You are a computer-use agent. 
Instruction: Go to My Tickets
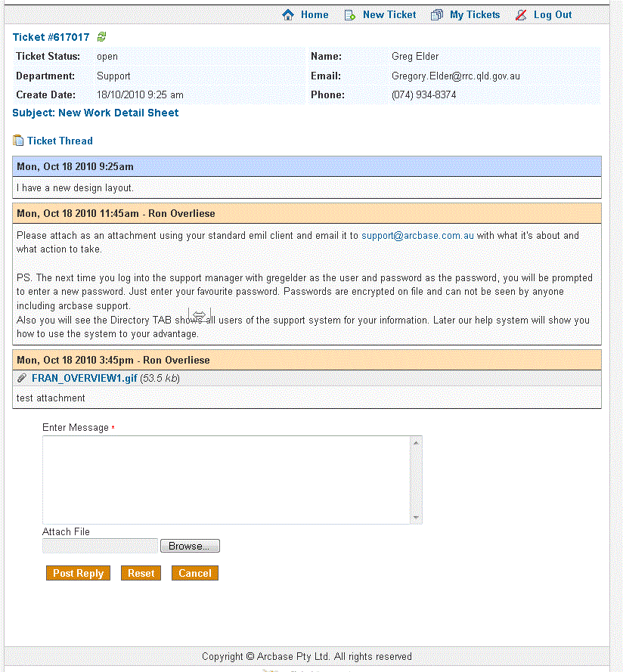[x=475, y=15]
